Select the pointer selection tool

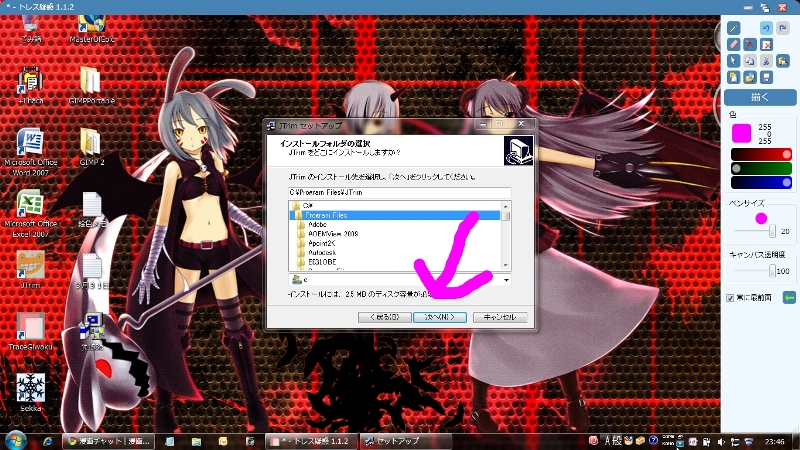coord(733,61)
